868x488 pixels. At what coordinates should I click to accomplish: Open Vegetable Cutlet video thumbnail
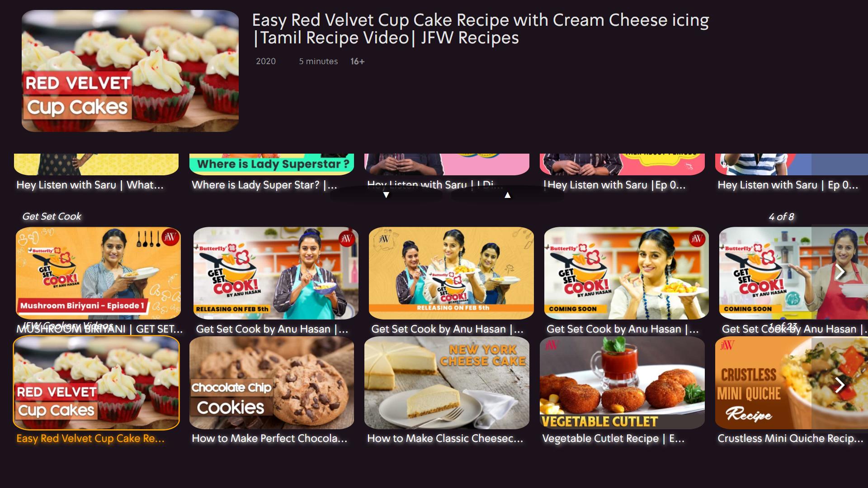click(x=622, y=383)
